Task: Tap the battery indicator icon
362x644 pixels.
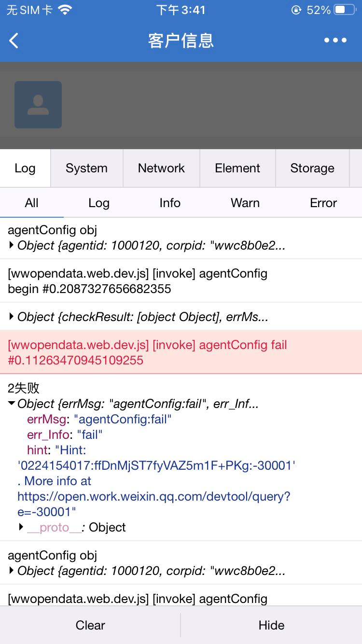Action: tap(345, 10)
